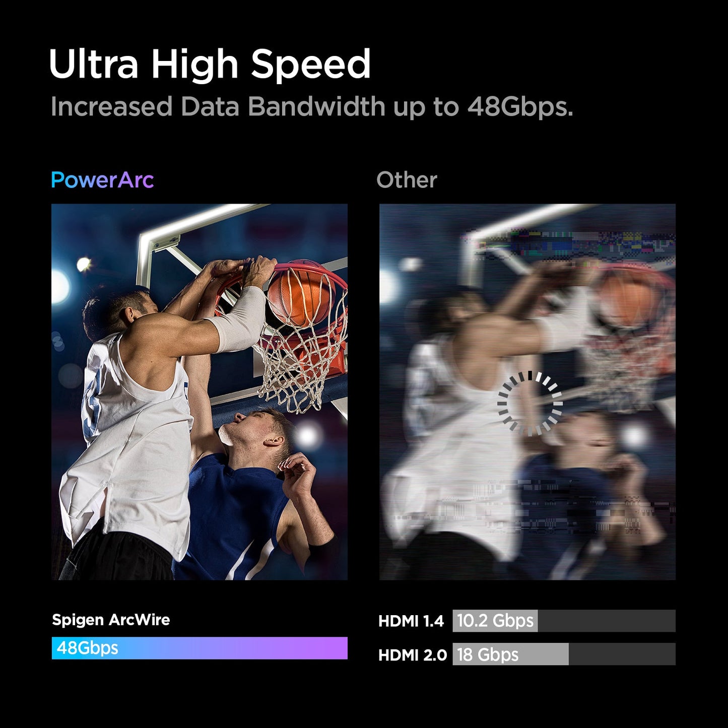Click the HDMI 1.4 10.2 Gbps bar

tap(564, 621)
